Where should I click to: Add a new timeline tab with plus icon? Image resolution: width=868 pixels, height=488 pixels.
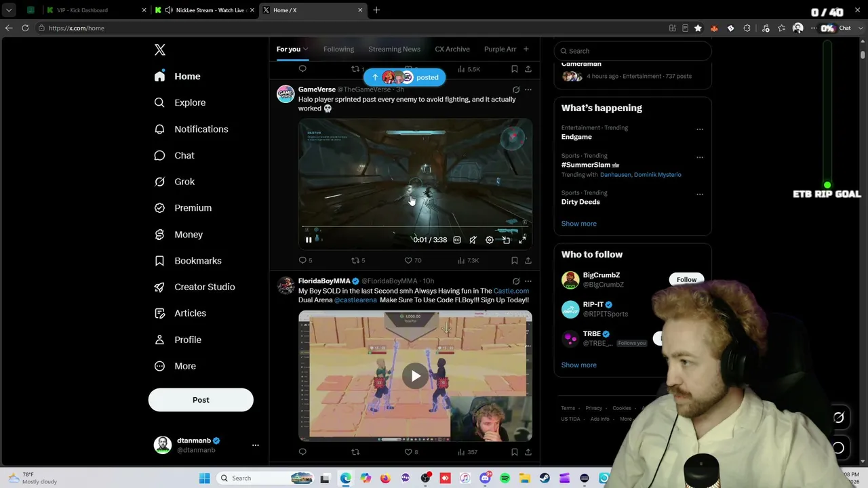526,49
